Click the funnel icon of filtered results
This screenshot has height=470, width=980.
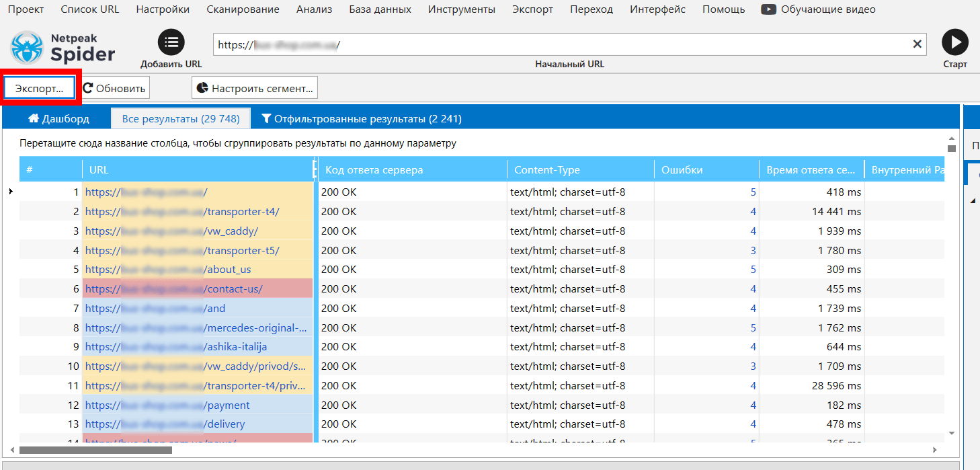266,119
